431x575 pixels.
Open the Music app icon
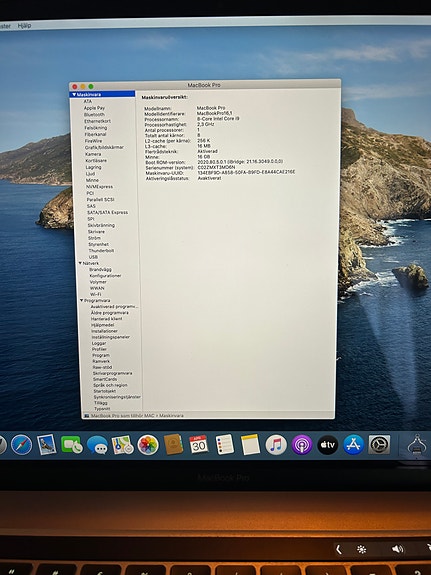276,445
